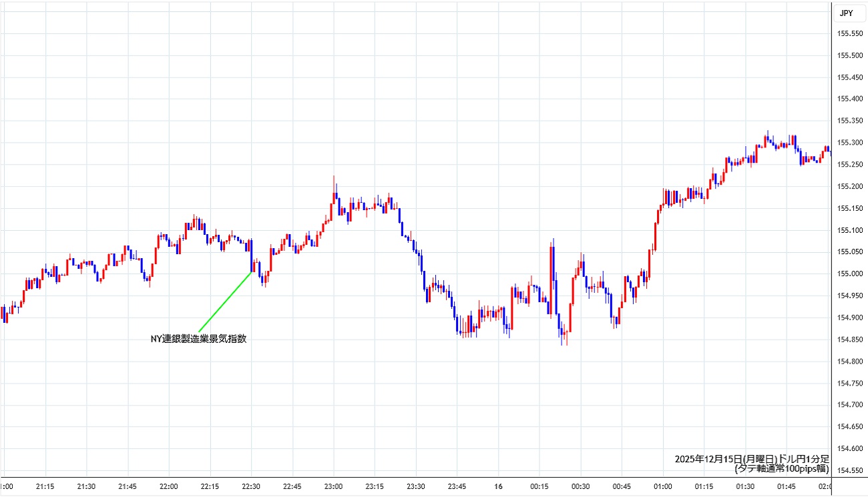Click the JPY currency button

847,13
